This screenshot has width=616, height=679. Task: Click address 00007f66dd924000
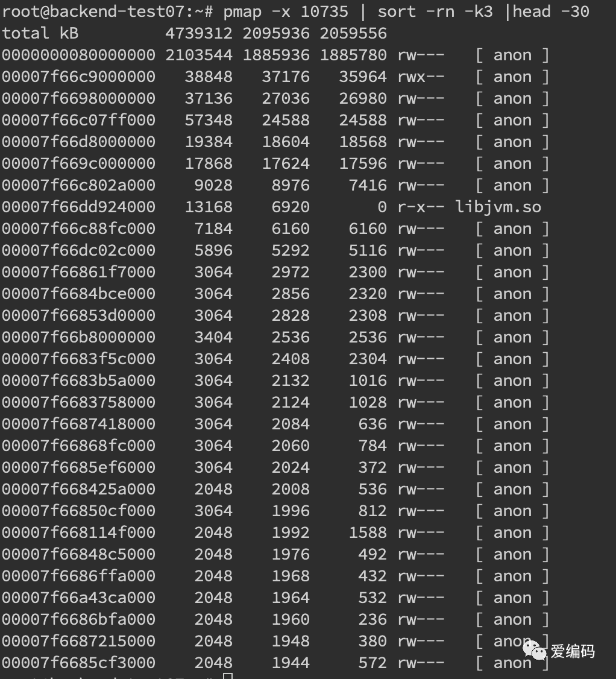pos(78,207)
